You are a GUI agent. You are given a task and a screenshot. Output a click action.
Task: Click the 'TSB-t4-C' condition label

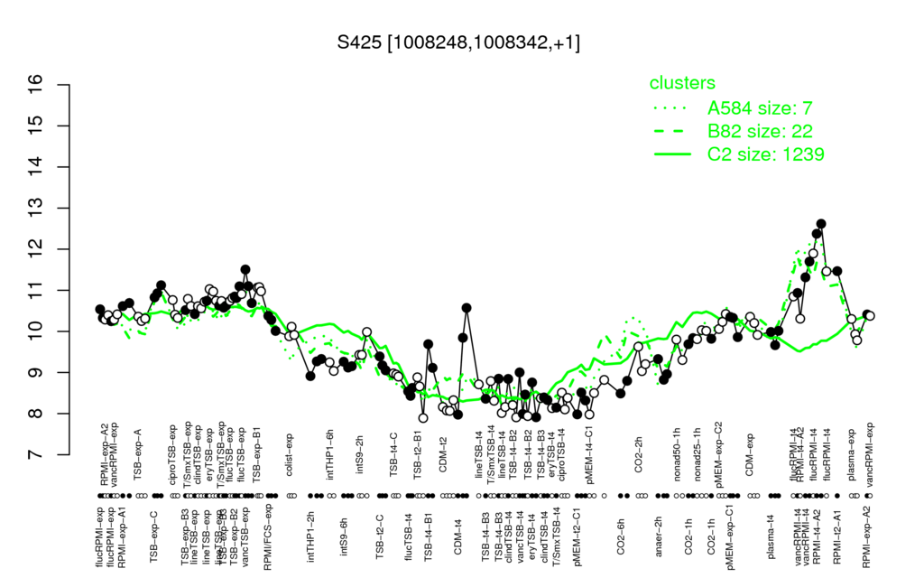[x=393, y=456]
